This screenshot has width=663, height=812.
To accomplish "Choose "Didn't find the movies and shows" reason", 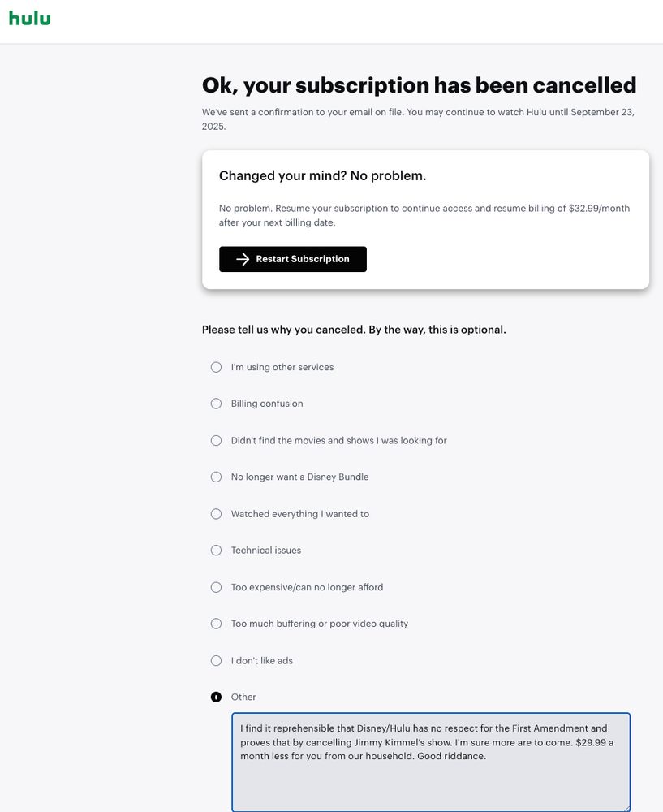I will [x=216, y=440].
